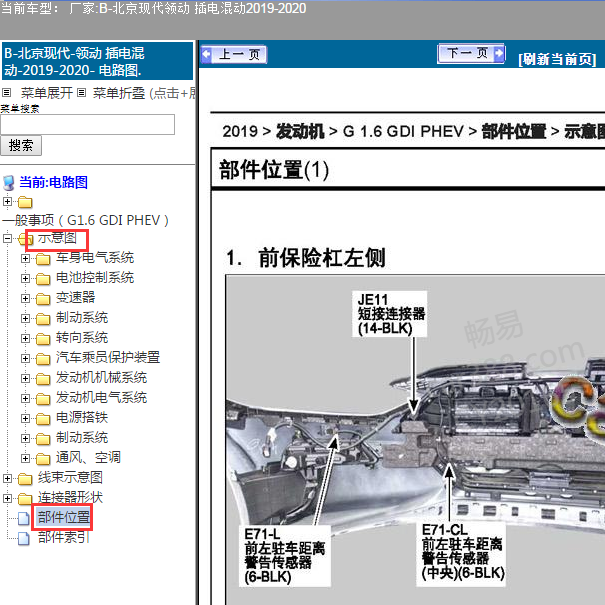The height and width of the screenshot is (605, 605).
Task: Expand the 转向系统 node
Action: (x=25, y=339)
